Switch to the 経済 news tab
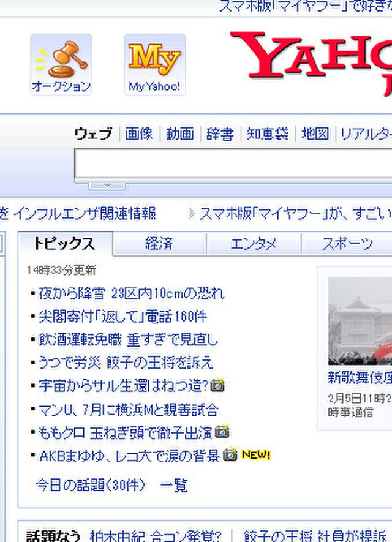The height and width of the screenshot is (542, 392). 159,244
